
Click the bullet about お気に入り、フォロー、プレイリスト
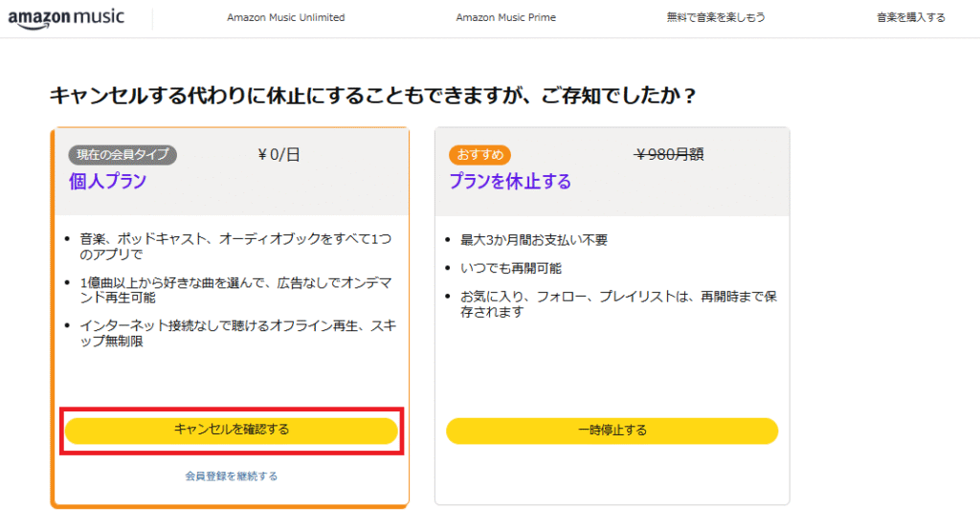[x=618, y=304]
